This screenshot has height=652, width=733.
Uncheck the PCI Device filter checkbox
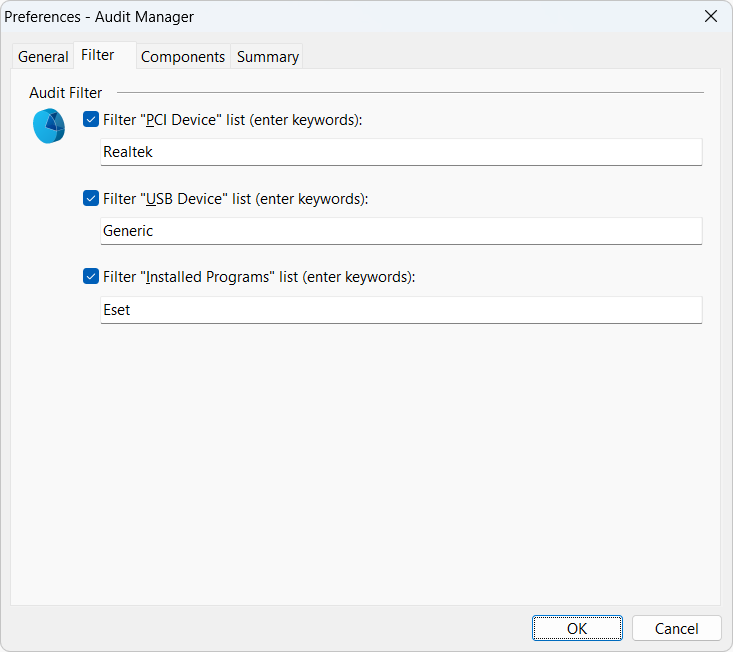coord(91,120)
